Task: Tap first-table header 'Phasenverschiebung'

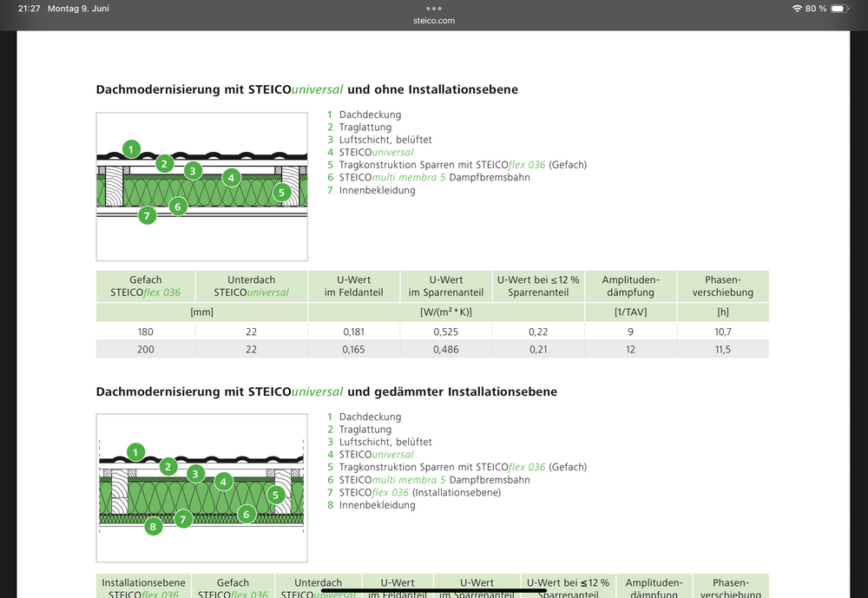Action: click(723, 286)
